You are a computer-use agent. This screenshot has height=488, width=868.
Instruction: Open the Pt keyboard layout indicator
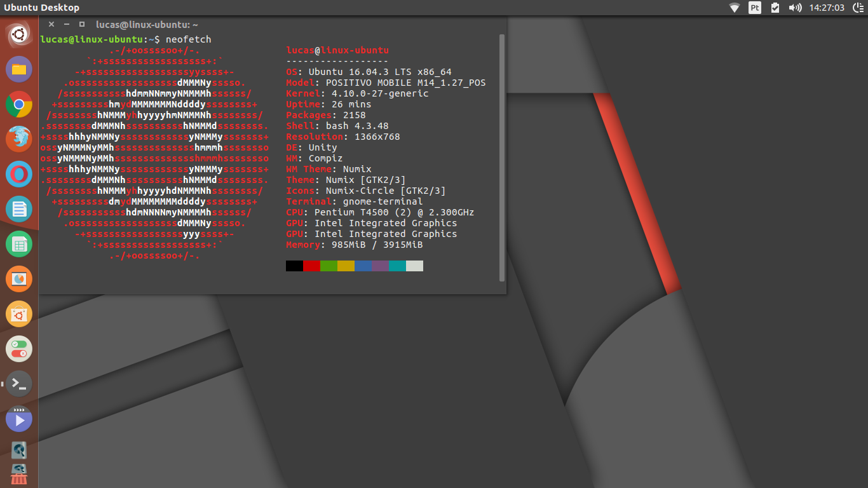tap(755, 8)
